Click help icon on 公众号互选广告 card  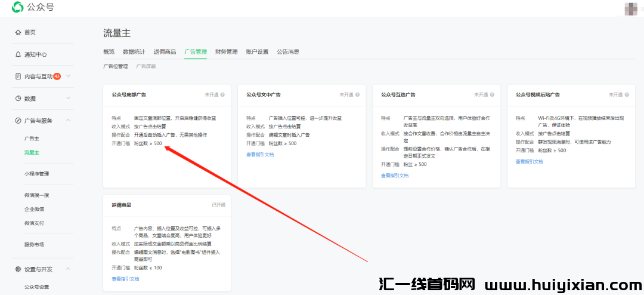click(x=492, y=94)
